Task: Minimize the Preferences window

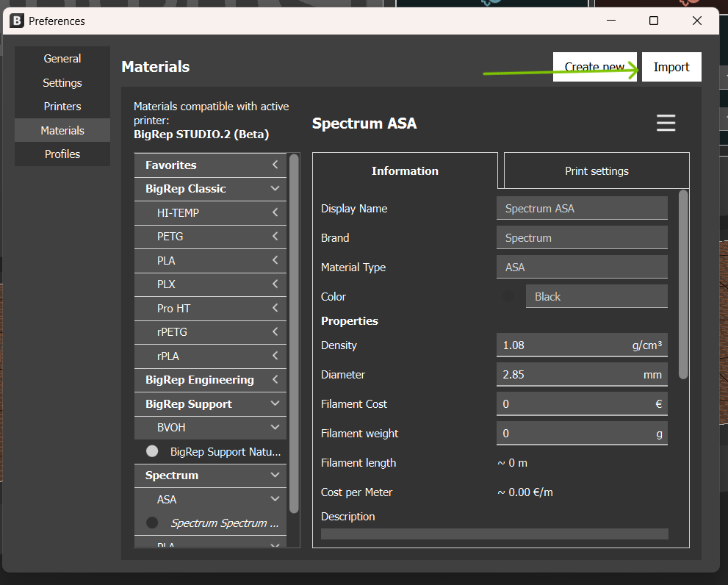Action: pos(611,21)
